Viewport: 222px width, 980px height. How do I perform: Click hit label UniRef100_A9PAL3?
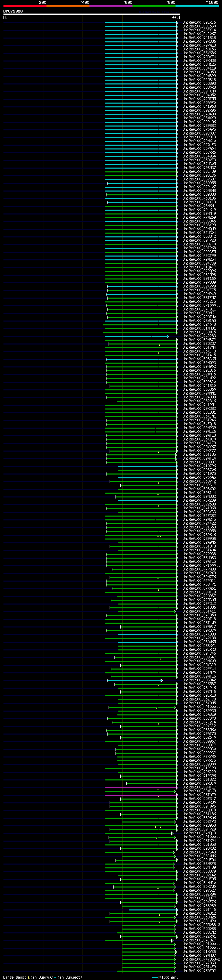click(x=199, y=45)
